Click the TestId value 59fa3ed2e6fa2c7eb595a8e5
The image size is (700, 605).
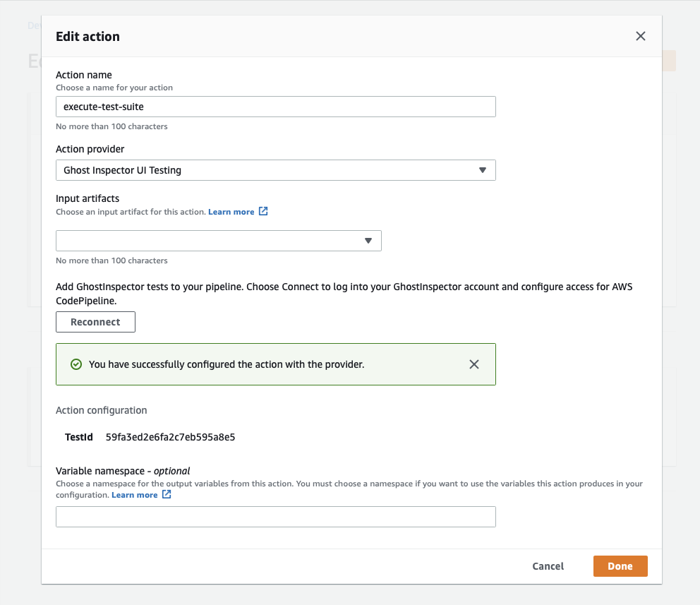pos(170,437)
